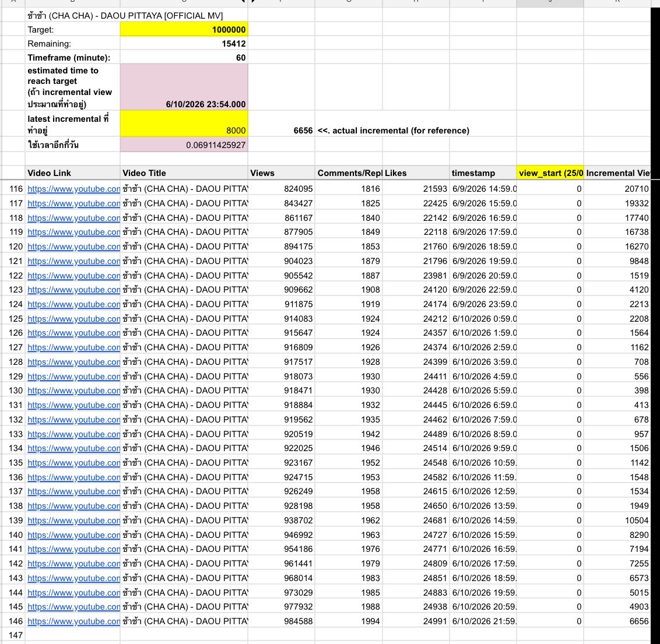The height and width of the screenshot is (644, 660).
Task: Click incremental view cell 10504
Action: (x=617, y=520)
